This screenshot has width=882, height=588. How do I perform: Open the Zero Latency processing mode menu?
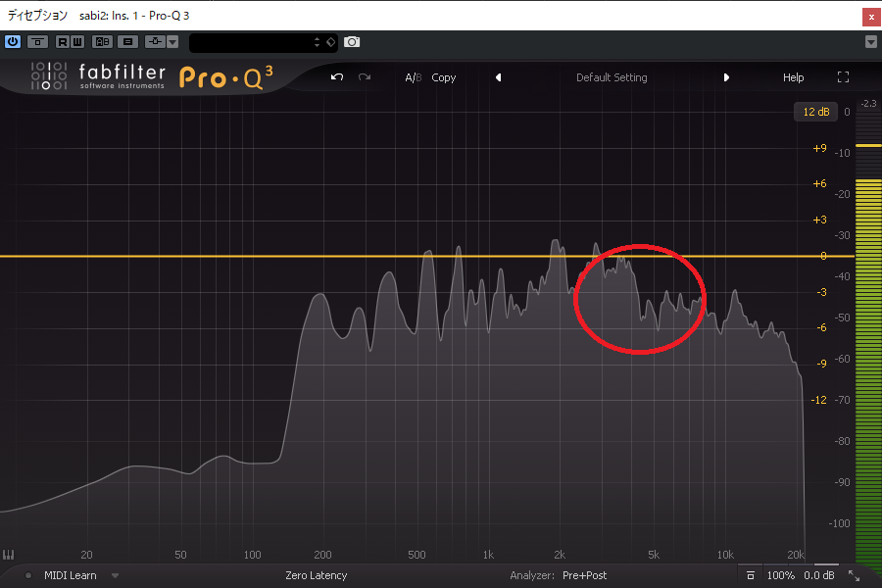[x=317, y=575]
